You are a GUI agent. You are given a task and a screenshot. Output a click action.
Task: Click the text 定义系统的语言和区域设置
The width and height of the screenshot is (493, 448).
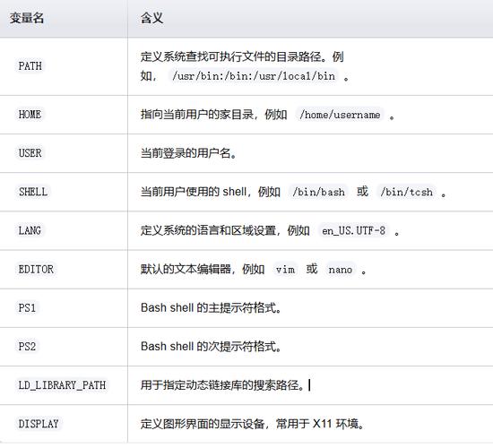208,230
